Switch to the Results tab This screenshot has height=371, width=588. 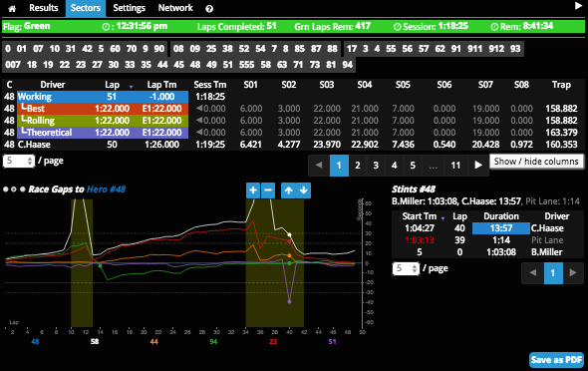click(x=44, y=8)
